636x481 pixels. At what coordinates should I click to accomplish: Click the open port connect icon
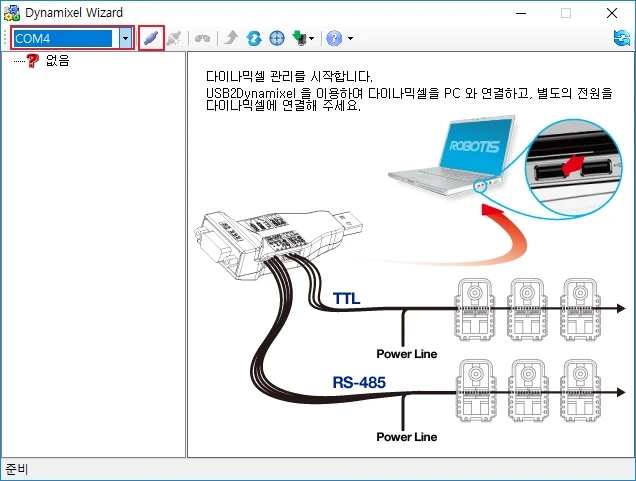[x=151, y=38]
